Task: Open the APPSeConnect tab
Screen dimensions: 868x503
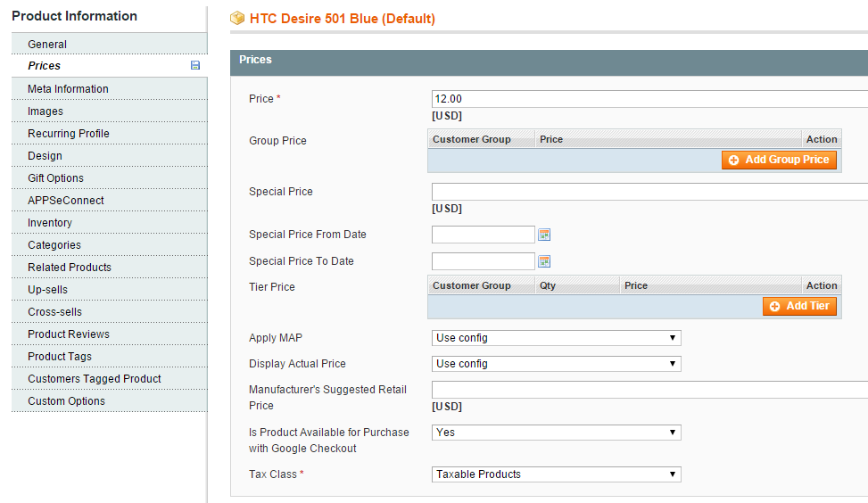Action: pos(110,201)
